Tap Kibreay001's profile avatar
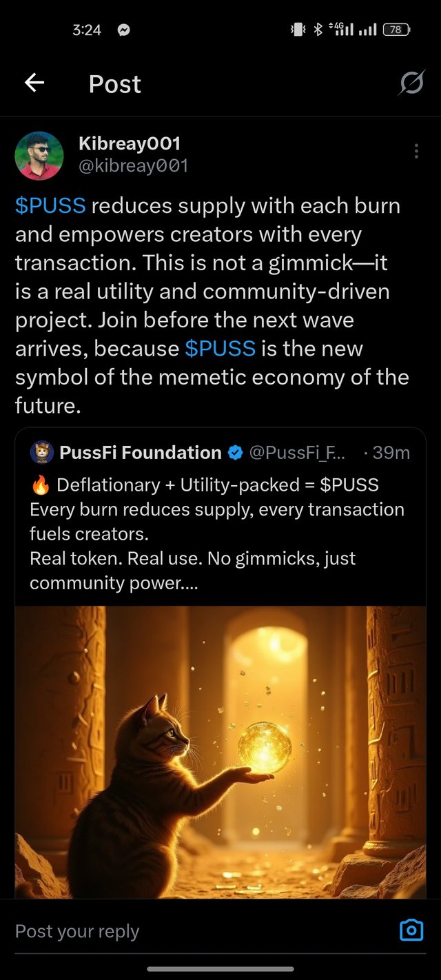441x980 pixels. [x=39, y=156]
